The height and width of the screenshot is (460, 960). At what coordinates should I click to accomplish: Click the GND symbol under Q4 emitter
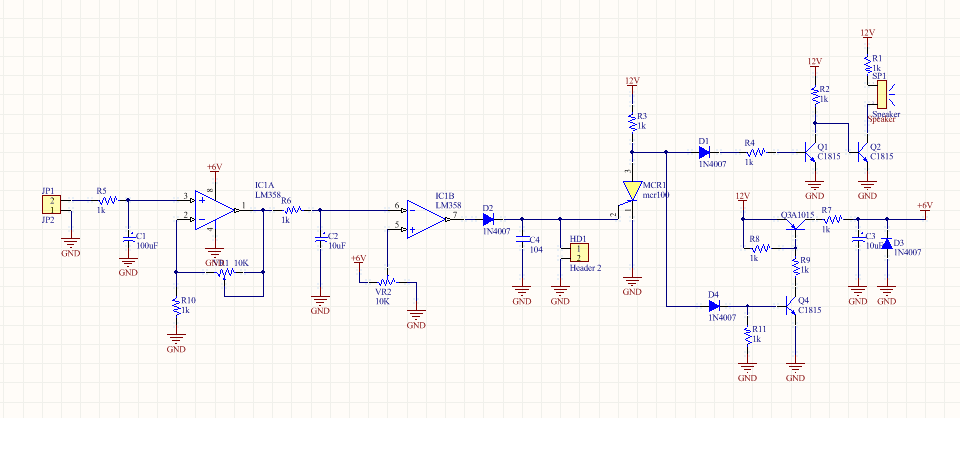[795, 368]
